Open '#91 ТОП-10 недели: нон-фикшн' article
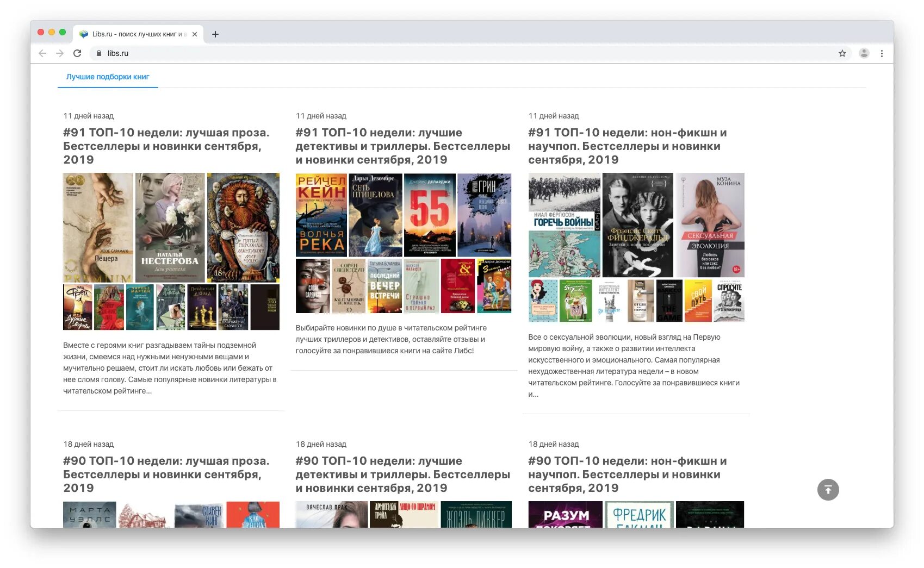The image size is (924, 568). [628, 146]
